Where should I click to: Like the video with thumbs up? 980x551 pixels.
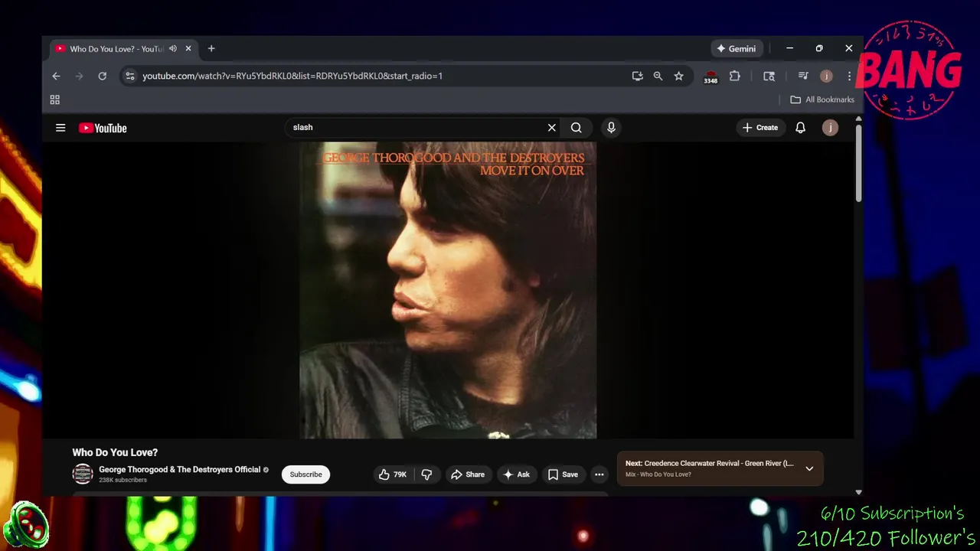click(393, 474)
